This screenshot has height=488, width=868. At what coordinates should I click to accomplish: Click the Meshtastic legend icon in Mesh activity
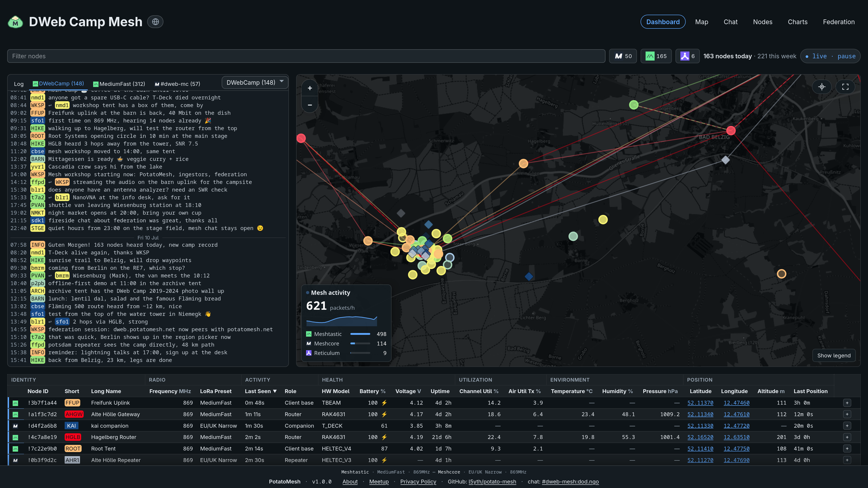(309, 334)
